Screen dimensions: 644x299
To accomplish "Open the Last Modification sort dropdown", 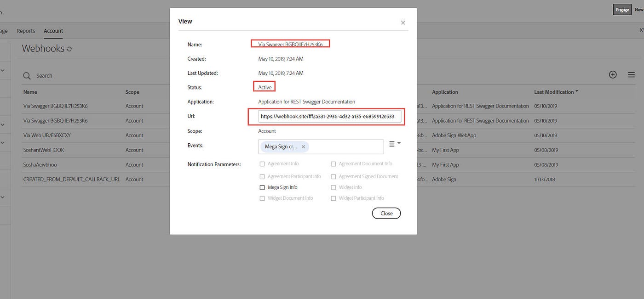I will [556, 91].
